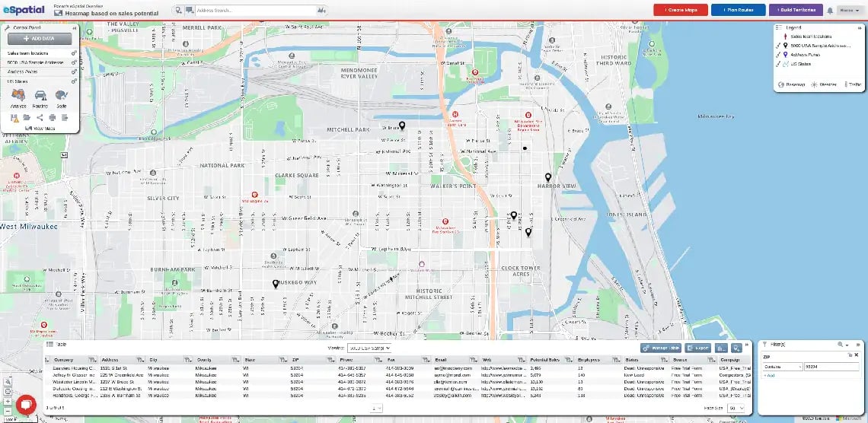Click the map marker near Mitchell Park
This screenshot has width=868, height=423.
pos(403,126)
